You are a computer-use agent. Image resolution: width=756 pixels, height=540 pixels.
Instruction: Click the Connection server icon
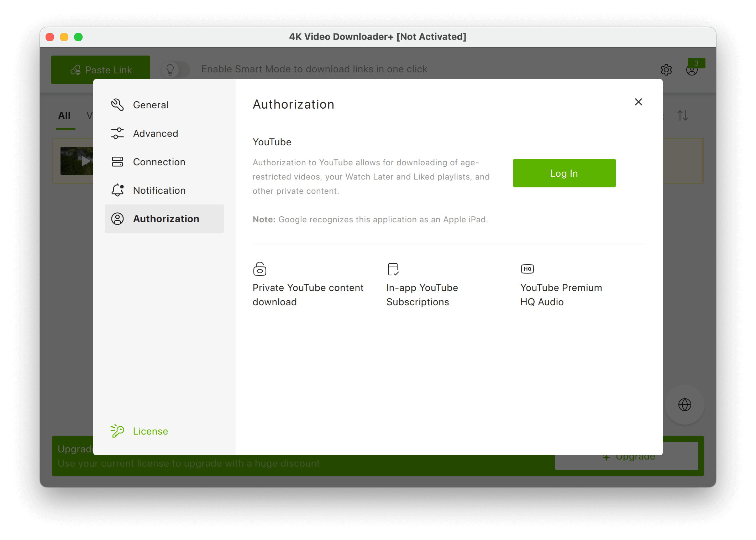117,162
